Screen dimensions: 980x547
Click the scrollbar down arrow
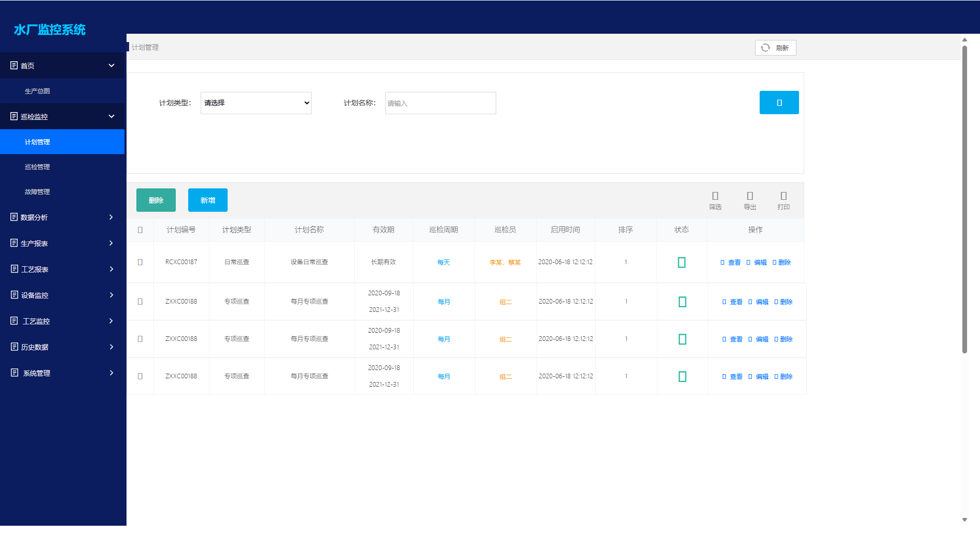964,519
